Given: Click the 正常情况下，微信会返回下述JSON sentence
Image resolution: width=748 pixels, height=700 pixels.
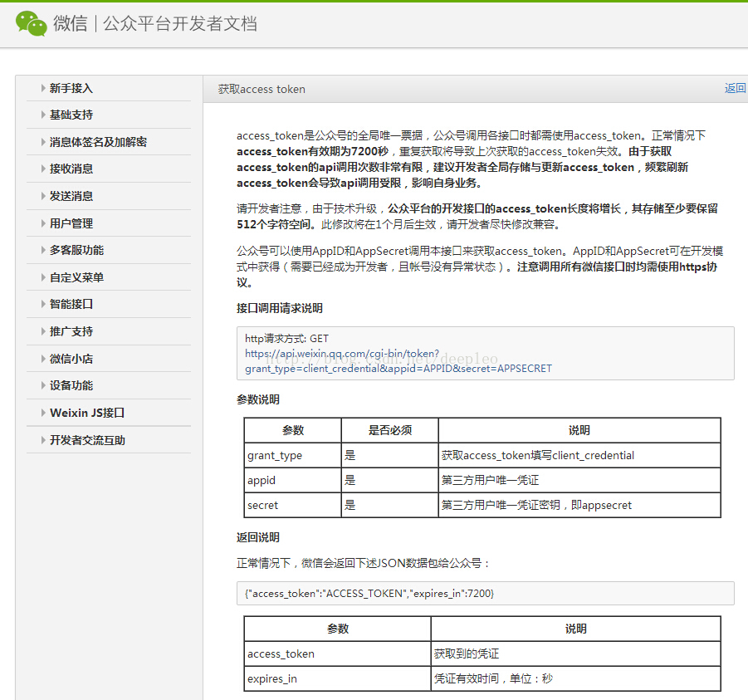Looking at the screenshot, I should pos(363,563).
